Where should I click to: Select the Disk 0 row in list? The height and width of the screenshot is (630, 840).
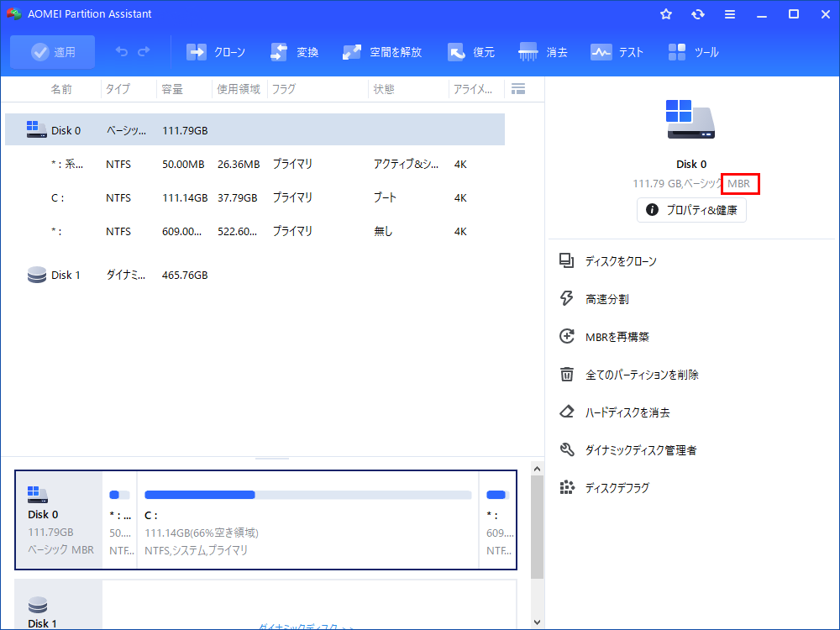[x=255, y=129]
